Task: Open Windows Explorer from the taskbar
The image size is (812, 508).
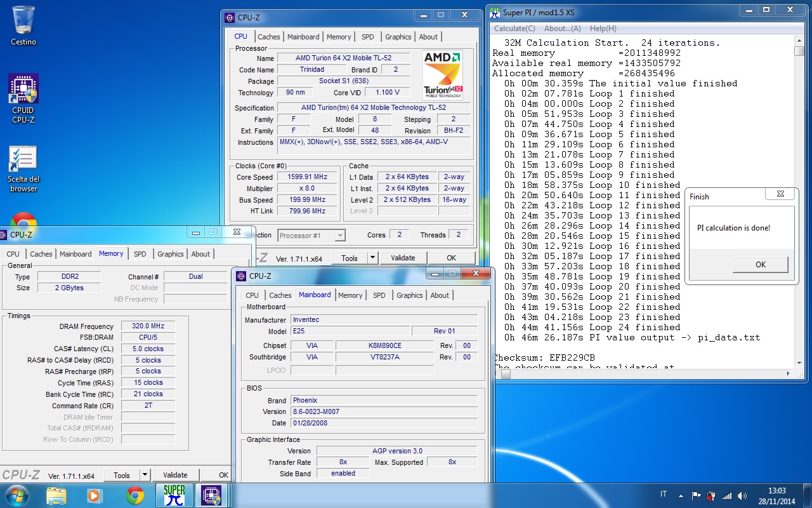Action: pyautogui.click(x=56, y=495)
